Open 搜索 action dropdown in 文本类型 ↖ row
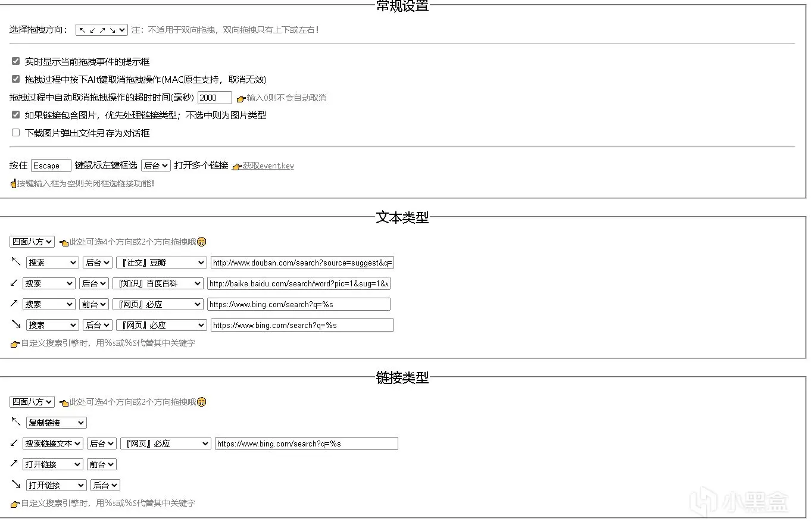 [52, 263]
